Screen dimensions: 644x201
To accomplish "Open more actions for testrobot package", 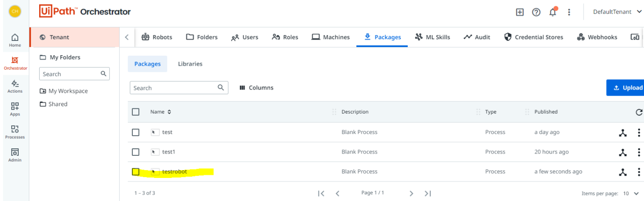I will (639, 172).
